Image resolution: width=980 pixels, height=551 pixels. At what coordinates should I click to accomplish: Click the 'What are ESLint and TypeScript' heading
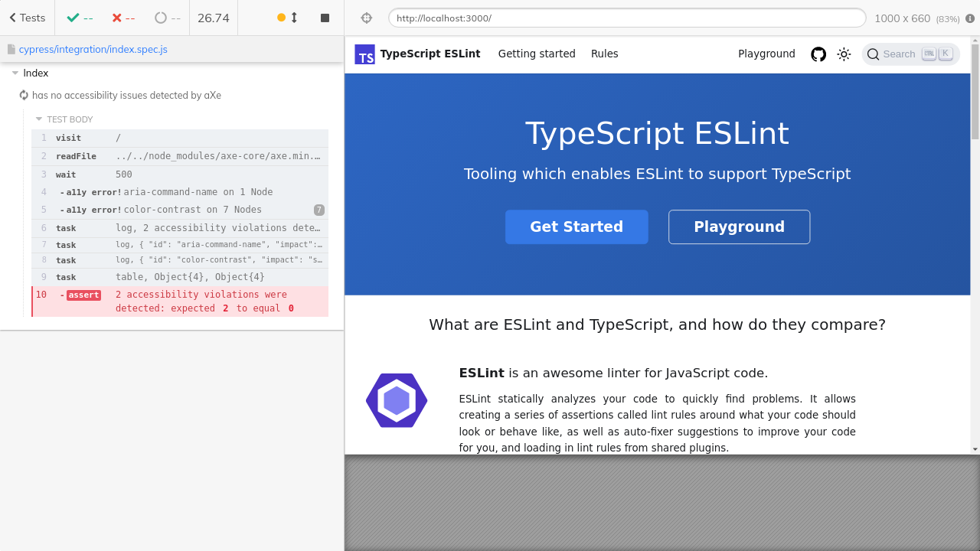[657, 324]
